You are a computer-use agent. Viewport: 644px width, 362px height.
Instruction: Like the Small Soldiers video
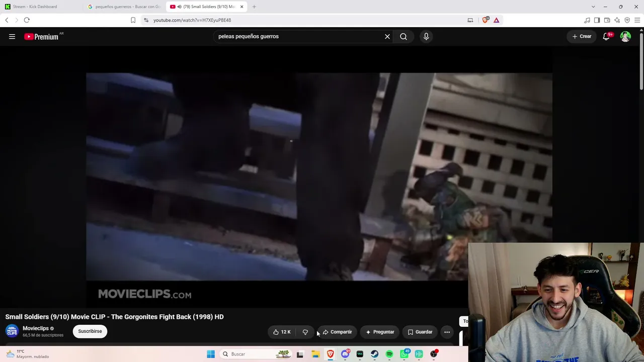pyautogui.click(x=282, y=332)
